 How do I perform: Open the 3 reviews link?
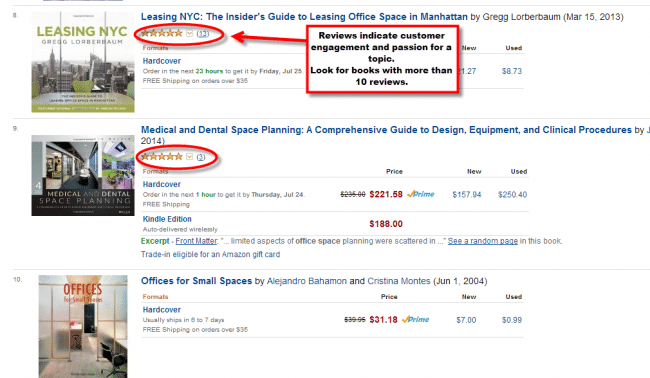click(x=201, y=157)
